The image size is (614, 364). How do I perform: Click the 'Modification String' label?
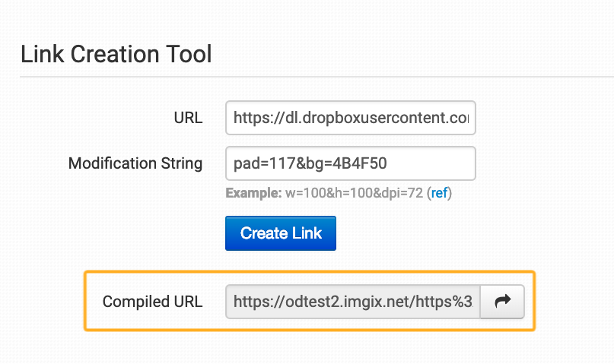pyautogui.click(x=135, y=163)
